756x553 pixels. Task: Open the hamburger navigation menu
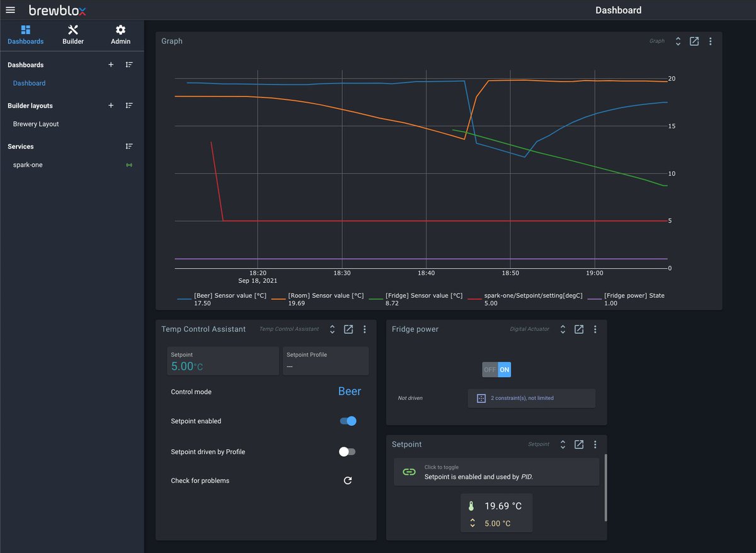[x=10, y=10]
